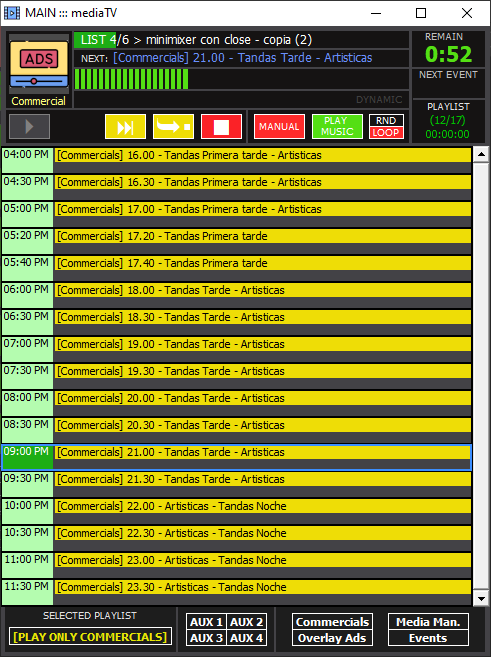This screenshot has height=657, width=491.
Task: Click the gray play button
Action: coord(29,126)
